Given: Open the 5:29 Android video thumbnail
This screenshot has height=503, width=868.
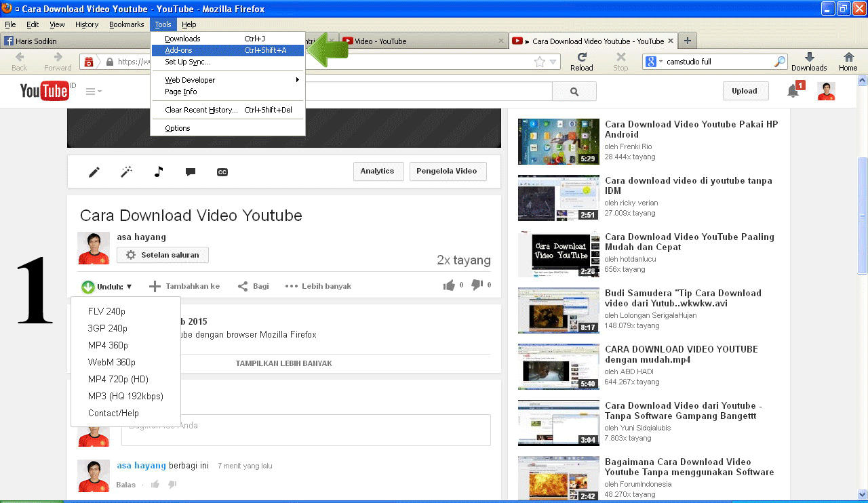Looking at the screenshot, I should (559, 142).
